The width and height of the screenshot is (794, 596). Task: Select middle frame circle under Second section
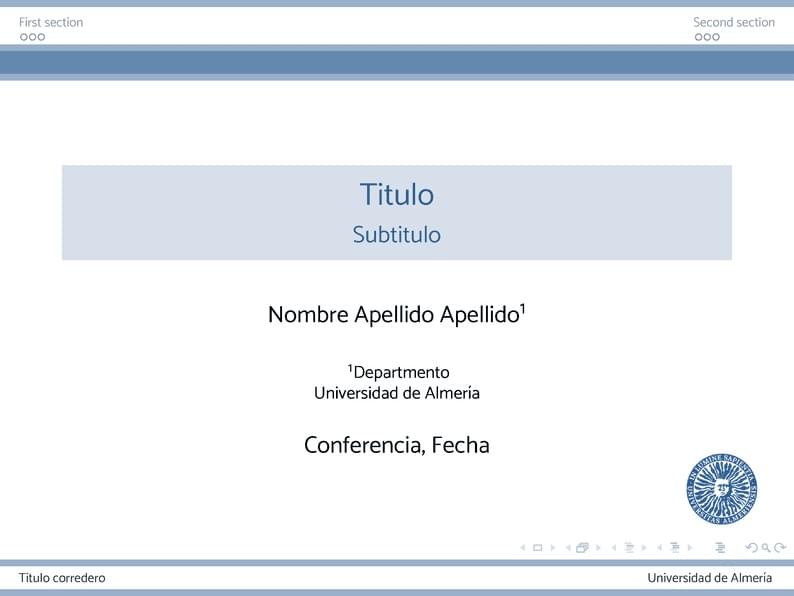point(707,37)
